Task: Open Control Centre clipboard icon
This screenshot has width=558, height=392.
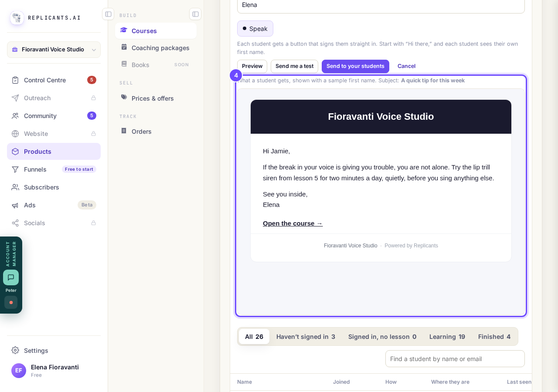Action: [x=15, y=80]
